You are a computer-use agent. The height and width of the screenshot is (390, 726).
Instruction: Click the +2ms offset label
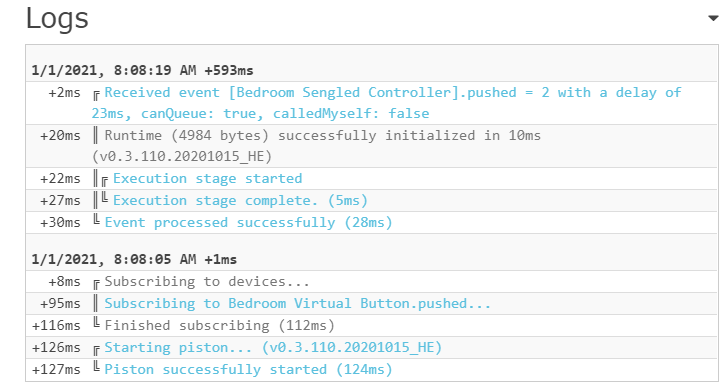pos(64,93)
